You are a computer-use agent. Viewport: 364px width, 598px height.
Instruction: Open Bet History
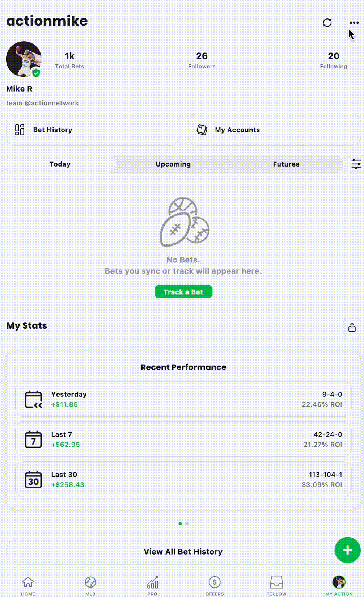pyautogui.click(x=92, y=130)
